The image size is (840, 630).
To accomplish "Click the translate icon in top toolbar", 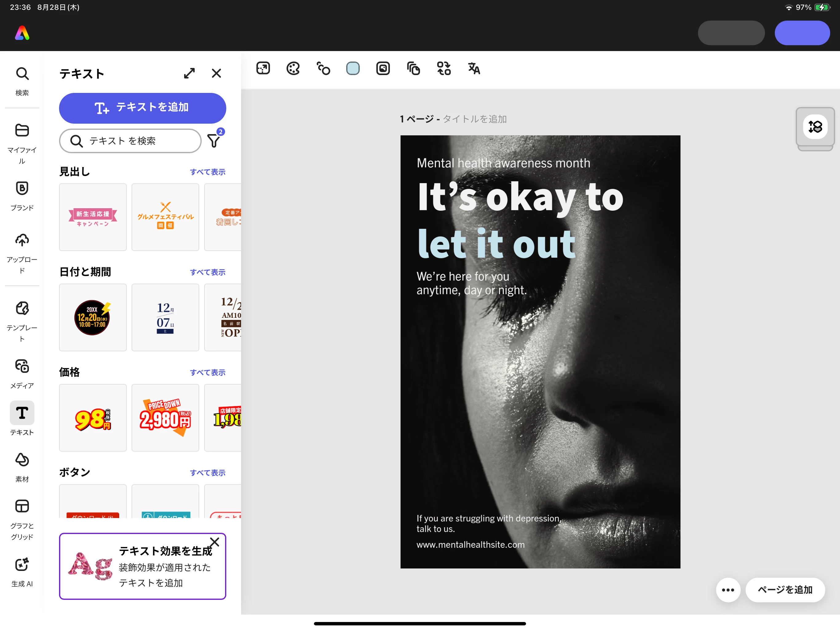I will (473, 68).
